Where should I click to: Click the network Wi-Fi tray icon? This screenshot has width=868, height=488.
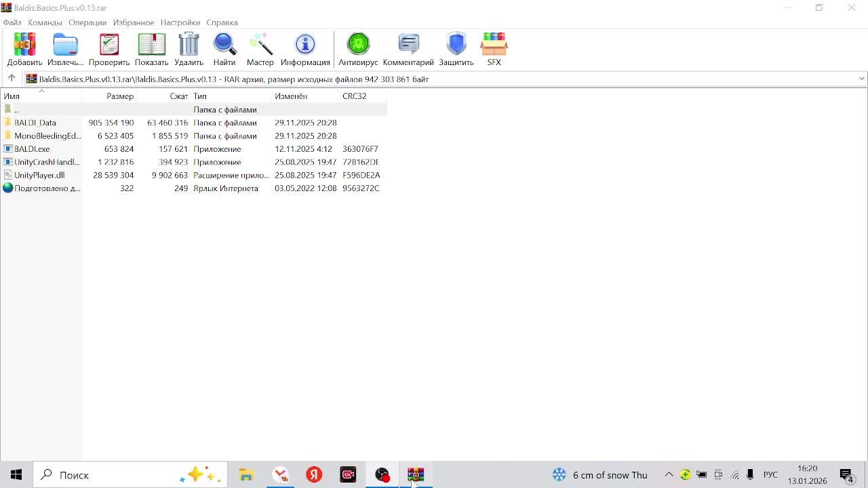click(734, 475)
